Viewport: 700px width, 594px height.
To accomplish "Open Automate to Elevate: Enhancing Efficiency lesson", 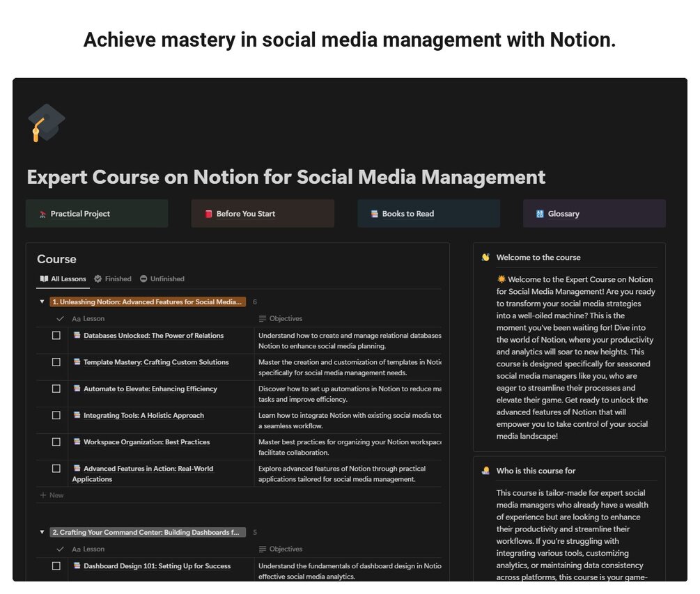I will [150, 389].
